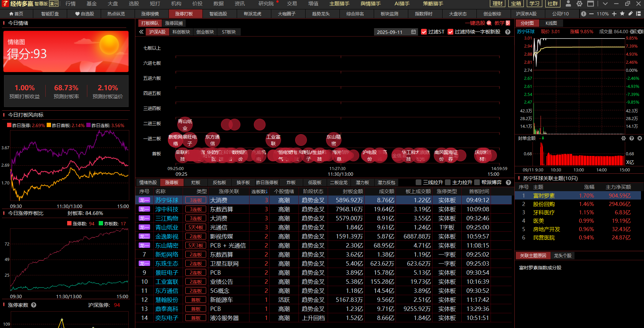The height and width of the screenshot is (328, 644).
Task: Click the 经传多赢 logo icon
Action: 5,4
